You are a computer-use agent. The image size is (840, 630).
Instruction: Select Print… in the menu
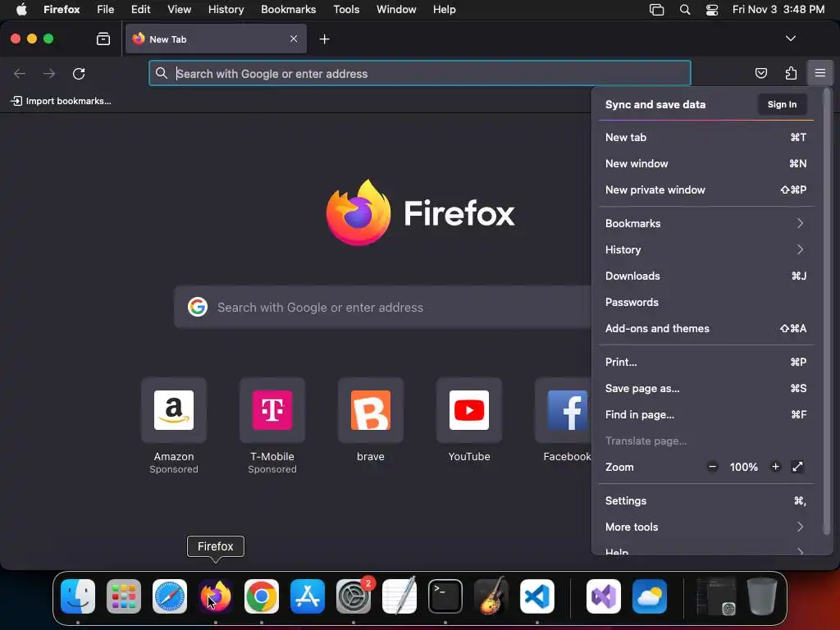point(705,362)
